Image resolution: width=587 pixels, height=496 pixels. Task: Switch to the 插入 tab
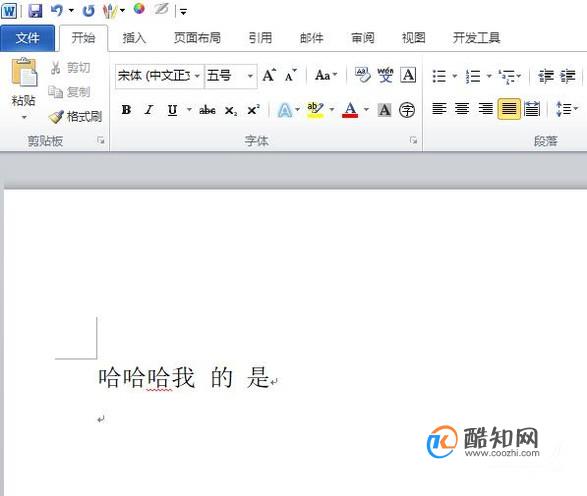(x=134, y=38)
